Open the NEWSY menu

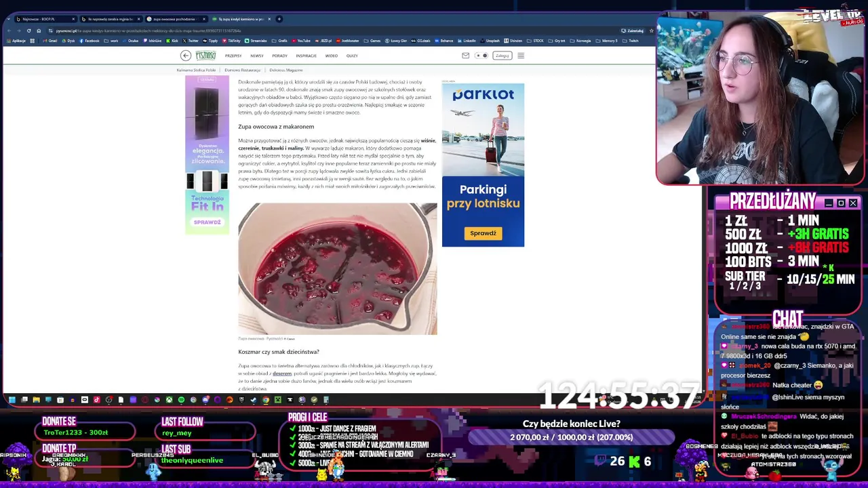pos(256,56)
